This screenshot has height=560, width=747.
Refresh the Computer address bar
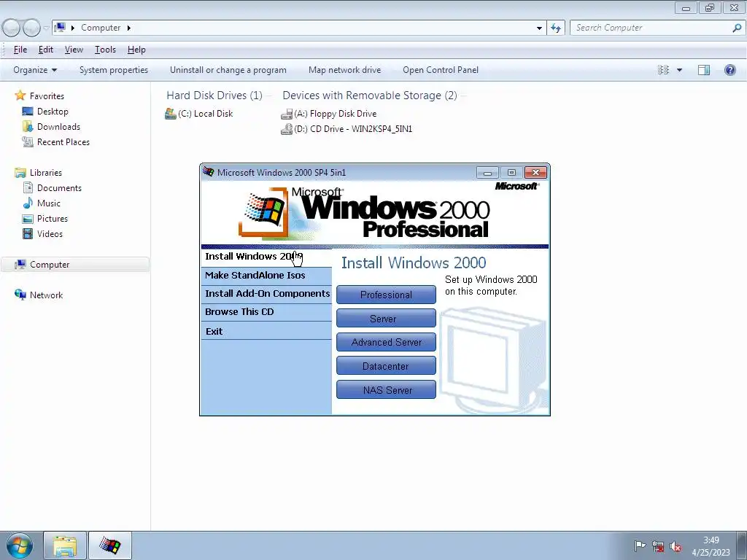(555, 28)
